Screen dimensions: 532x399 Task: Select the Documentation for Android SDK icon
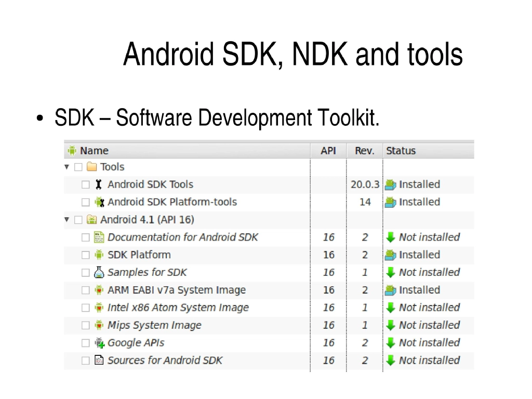click(x=98, y=237)
